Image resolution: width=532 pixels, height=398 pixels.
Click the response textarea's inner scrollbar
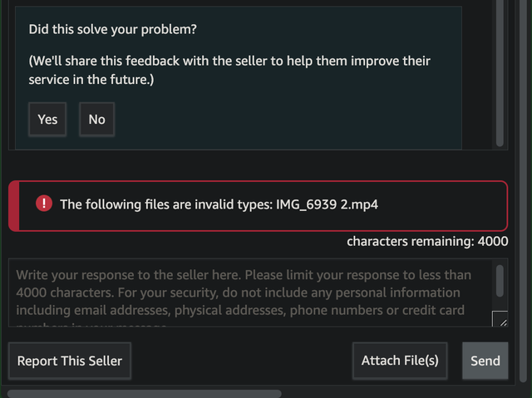(500, 281)
